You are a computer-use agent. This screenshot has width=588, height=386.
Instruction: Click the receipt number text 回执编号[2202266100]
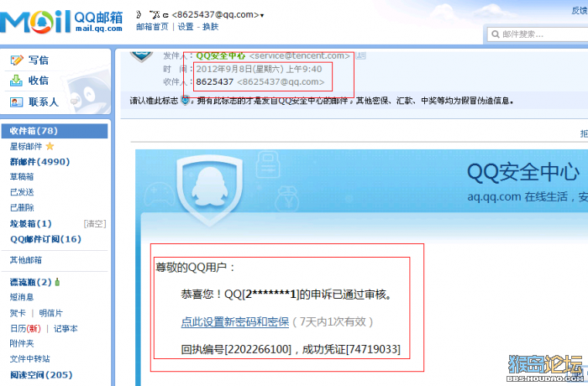coord(236,349)
